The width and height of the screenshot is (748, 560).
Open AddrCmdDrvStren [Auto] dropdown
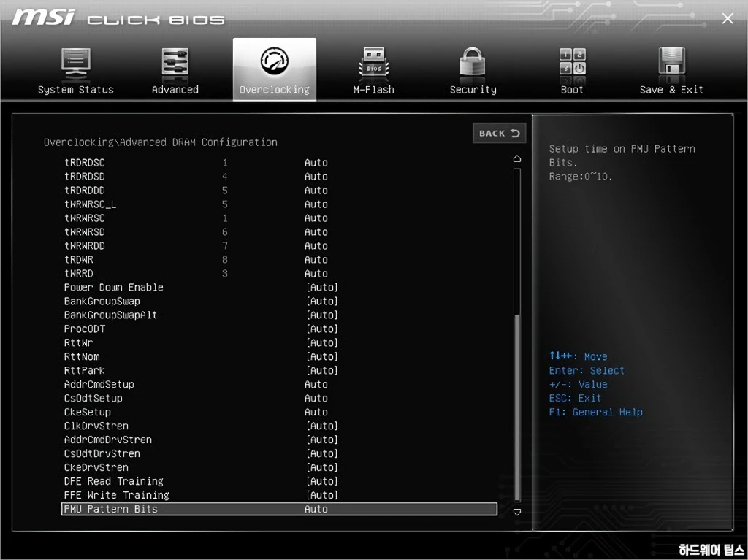[321, 440]
